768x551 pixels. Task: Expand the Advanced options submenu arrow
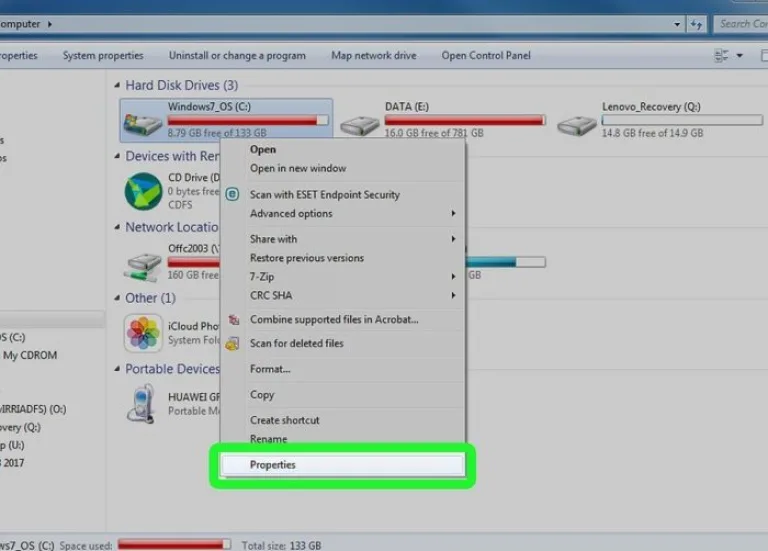(x=453, y=214)
